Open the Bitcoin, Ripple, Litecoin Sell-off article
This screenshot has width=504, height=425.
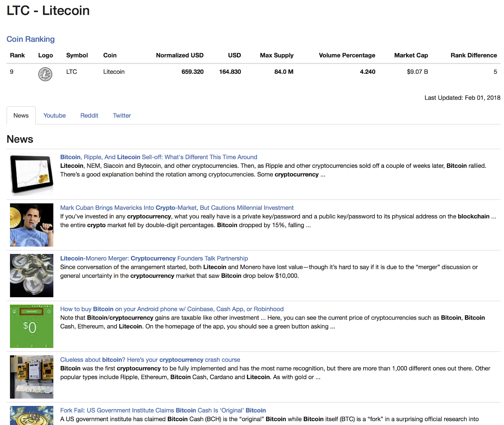click(159, 157)
